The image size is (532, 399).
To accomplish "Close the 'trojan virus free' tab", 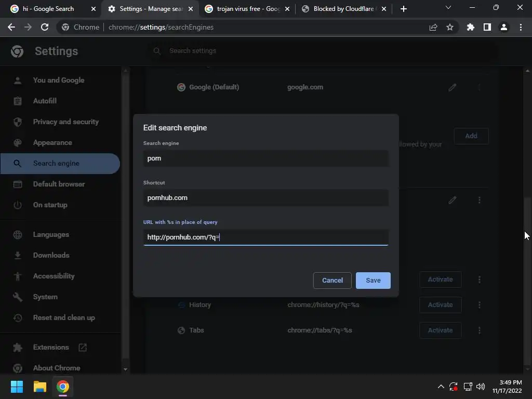I will tap(287, 9).
